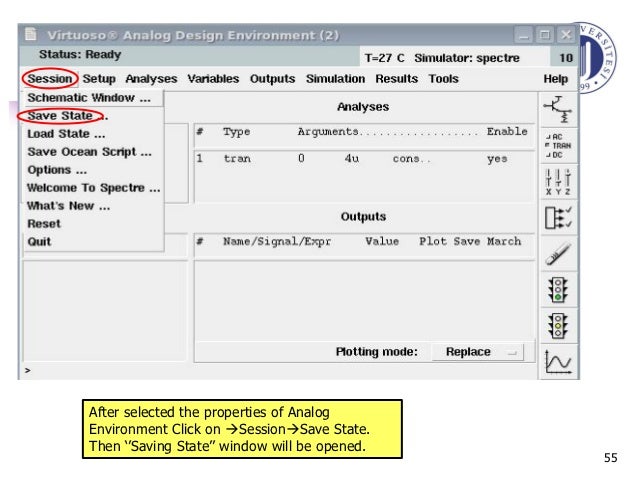Click the Choose Analyses AC TRAN DC icon

tap(558, 146)
